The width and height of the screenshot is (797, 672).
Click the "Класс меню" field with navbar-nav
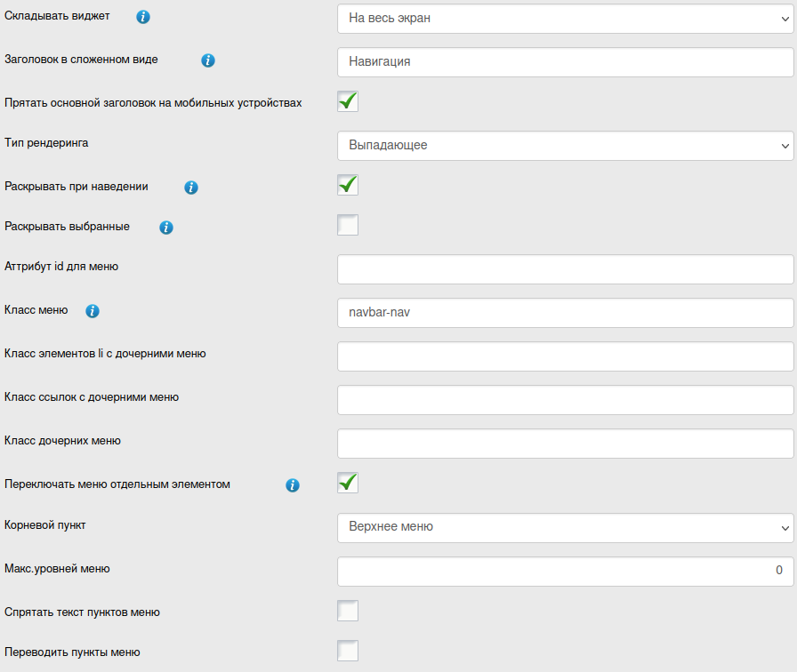[565, 312]
